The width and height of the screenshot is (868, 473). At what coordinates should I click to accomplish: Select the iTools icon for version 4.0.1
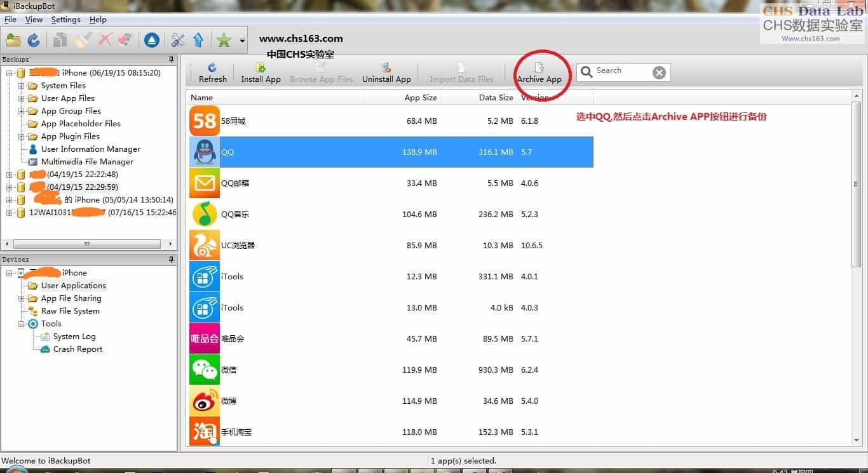tap(205, 276)
